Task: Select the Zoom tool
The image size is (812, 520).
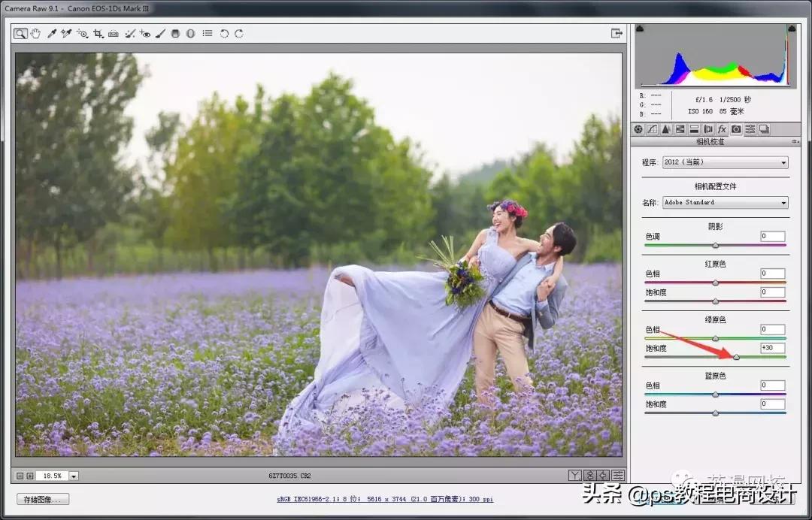Action: [20, 33]
